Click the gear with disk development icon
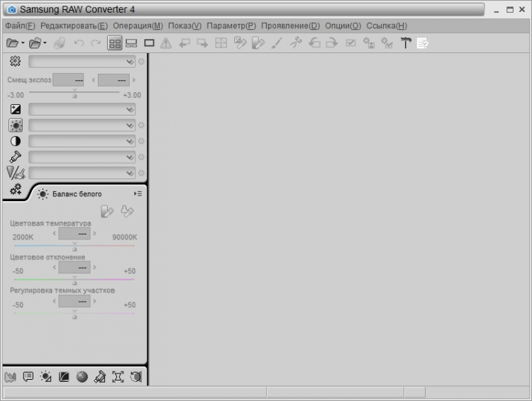Viewport: 532px width, 401px height. click(x=369, y=43)
